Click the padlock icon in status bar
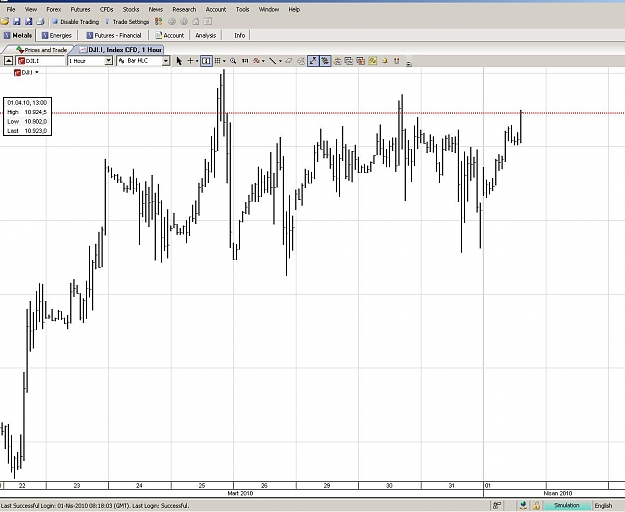625x512 pixels. coord(536,505)
